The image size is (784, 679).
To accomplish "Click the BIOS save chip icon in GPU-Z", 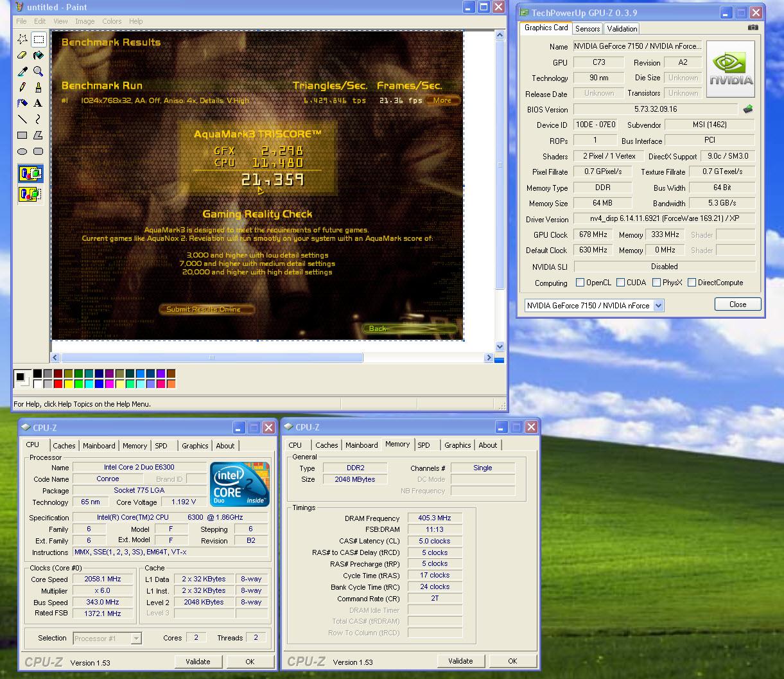I will [x=748, y=109].
